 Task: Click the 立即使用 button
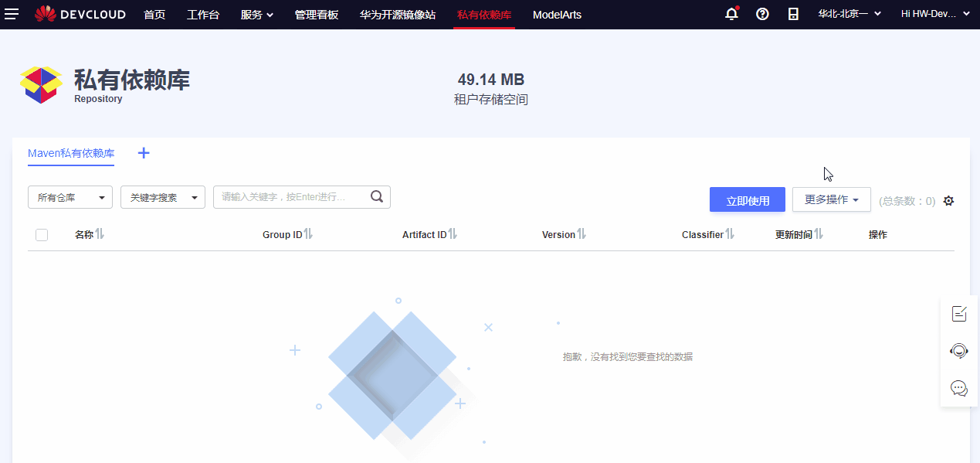click(x=747, y=199)
